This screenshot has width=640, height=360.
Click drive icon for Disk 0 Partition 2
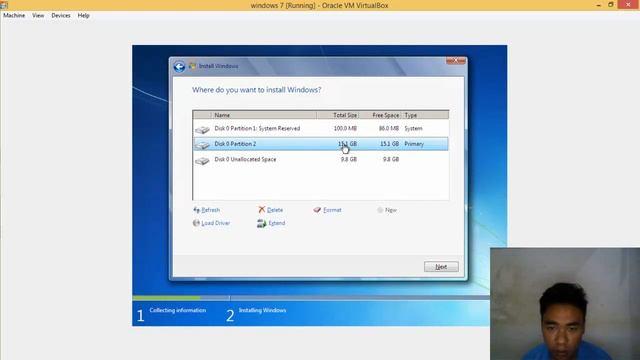pyautogui.click(x=202, y=145)
